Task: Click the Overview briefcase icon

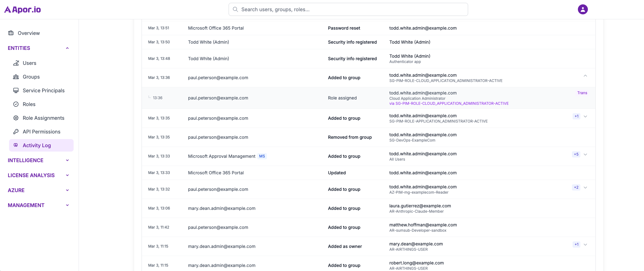Action: pos(11,33)
